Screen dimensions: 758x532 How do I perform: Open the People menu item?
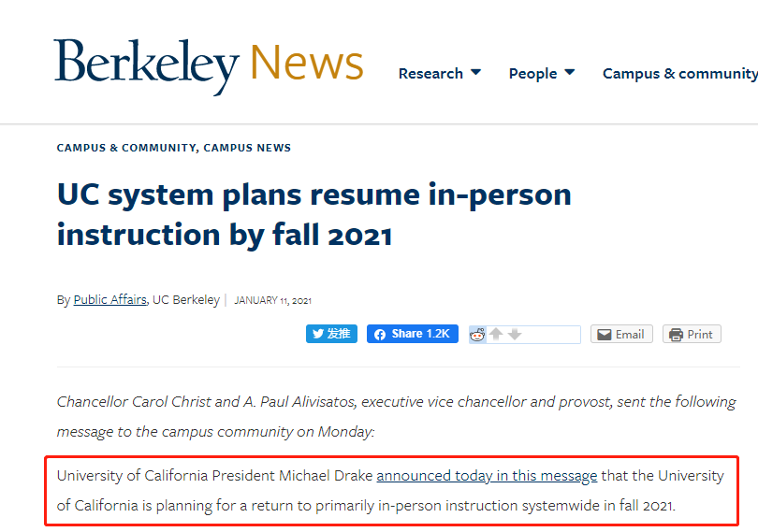532,74
